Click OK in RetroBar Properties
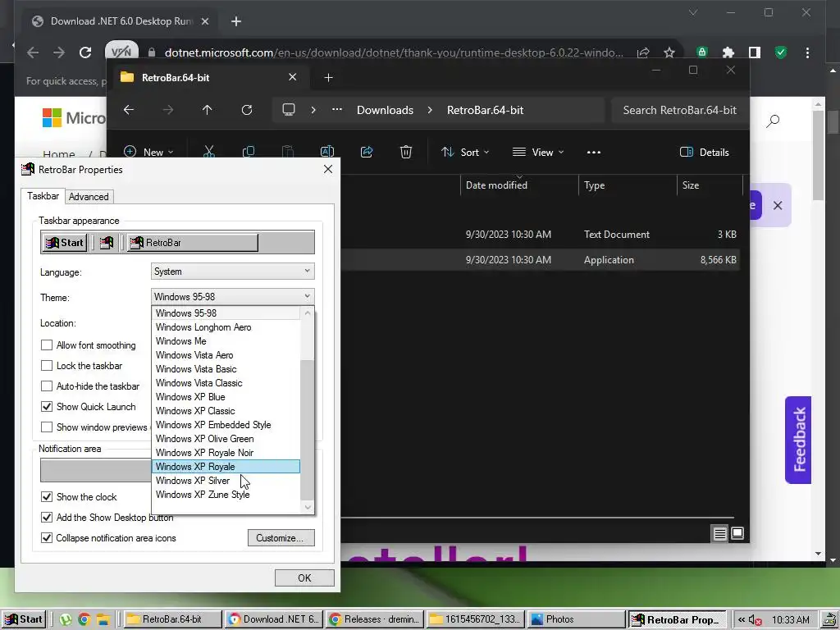This screenshot has height=630, width=840. [304, 578]
